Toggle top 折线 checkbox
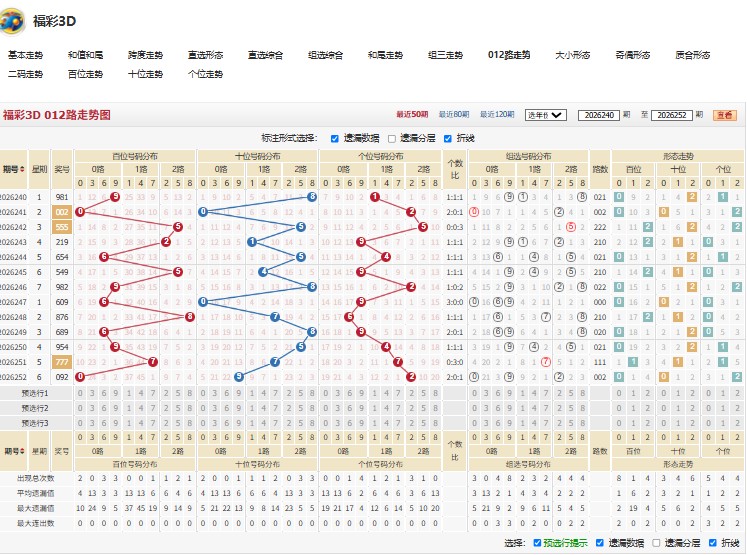The height and width of the screenshot is (555, 747). 447,139
